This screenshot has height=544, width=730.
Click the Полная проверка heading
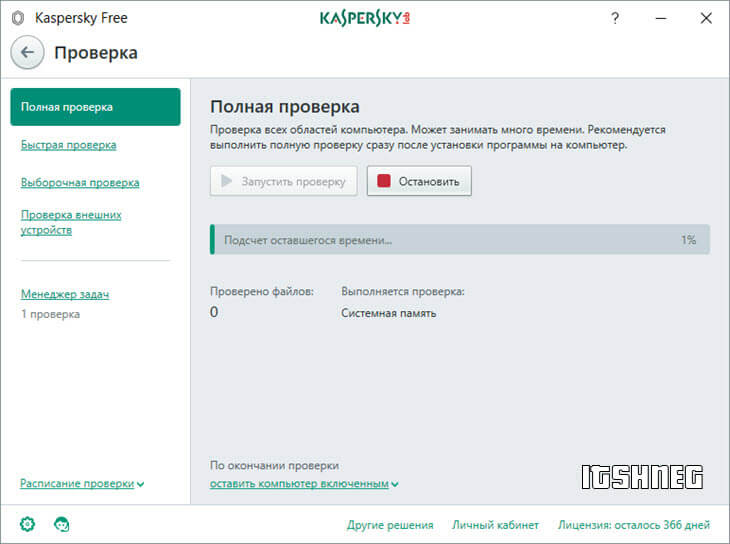285,107
